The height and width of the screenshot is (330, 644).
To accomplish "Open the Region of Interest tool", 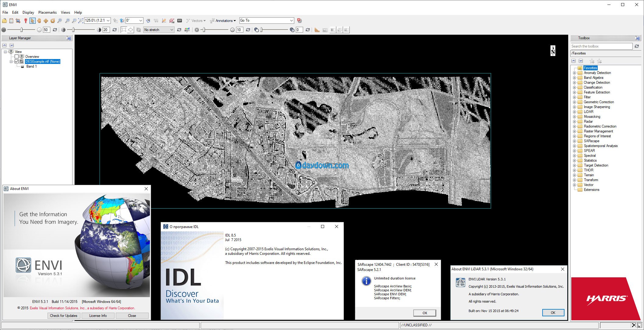I will (172, 21).
